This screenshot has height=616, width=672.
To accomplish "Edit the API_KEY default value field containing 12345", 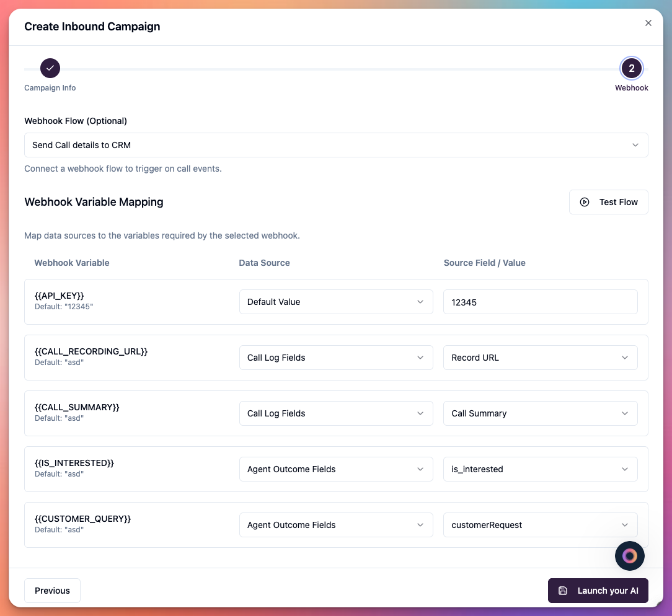I will click(x=540, y=302).
